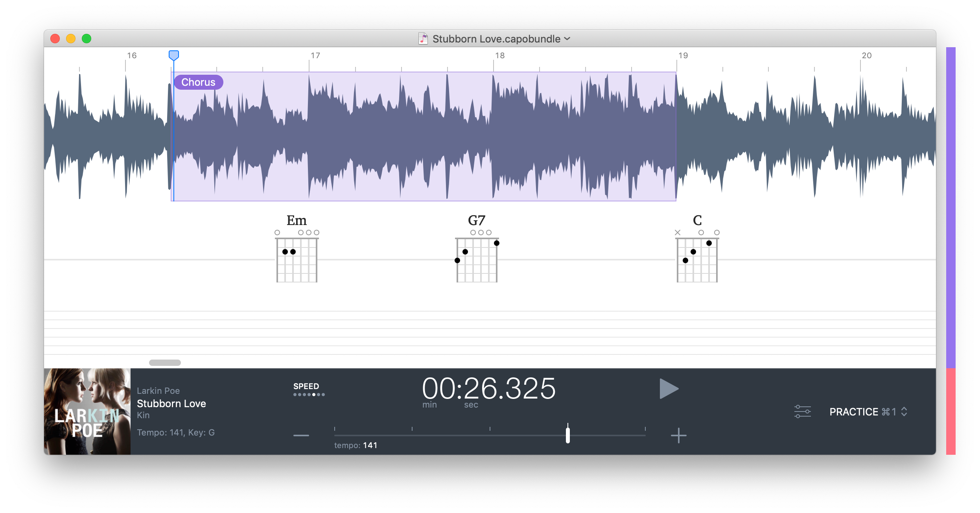Select the Chorus region label
Image resolution: width=980 pixels, height=513 pixels.
click(x=198, y=82)
